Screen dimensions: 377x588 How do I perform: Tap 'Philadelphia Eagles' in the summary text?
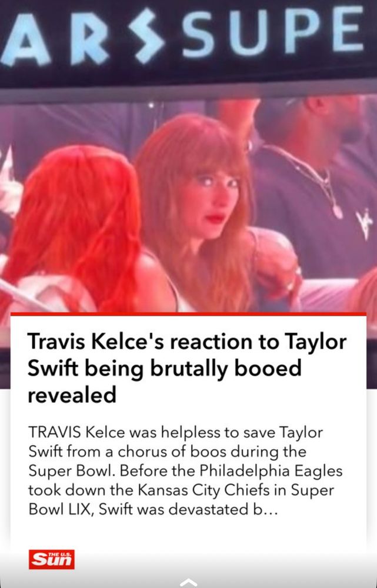[271, 470]
